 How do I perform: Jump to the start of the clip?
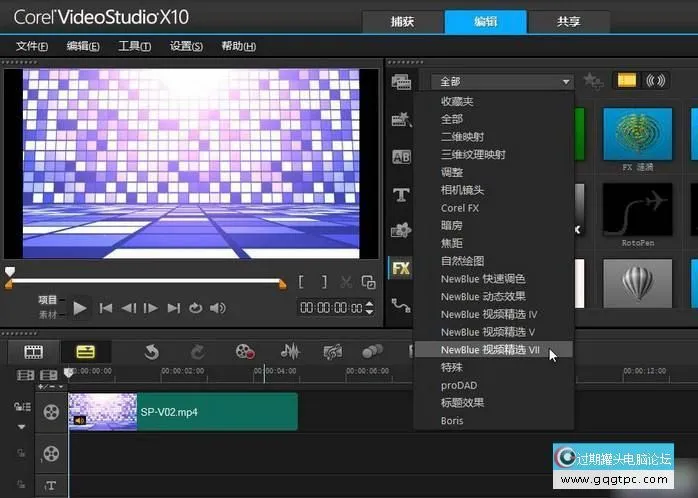coord(106,308)
